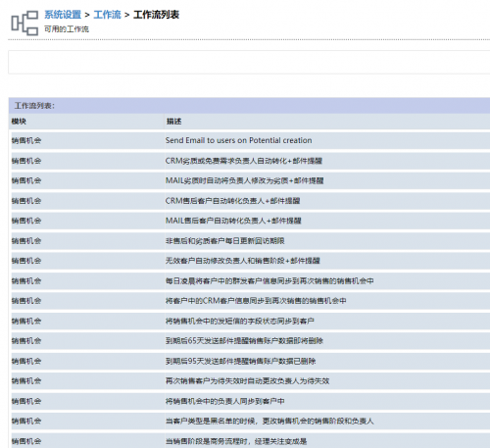
Task: Select '将销售机会中的发短信的字段状态同步到客户' row
Action: pos(251,321)
